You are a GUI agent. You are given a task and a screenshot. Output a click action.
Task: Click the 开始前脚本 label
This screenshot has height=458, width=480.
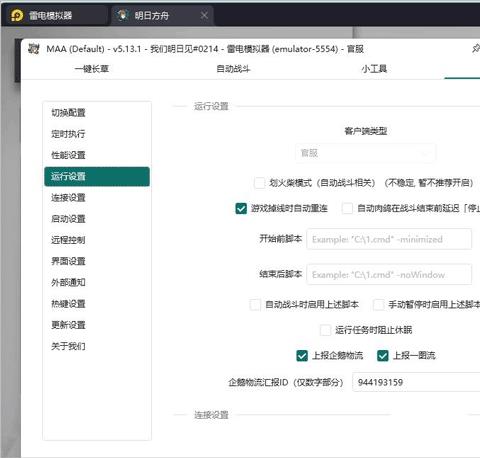[281, 239]
